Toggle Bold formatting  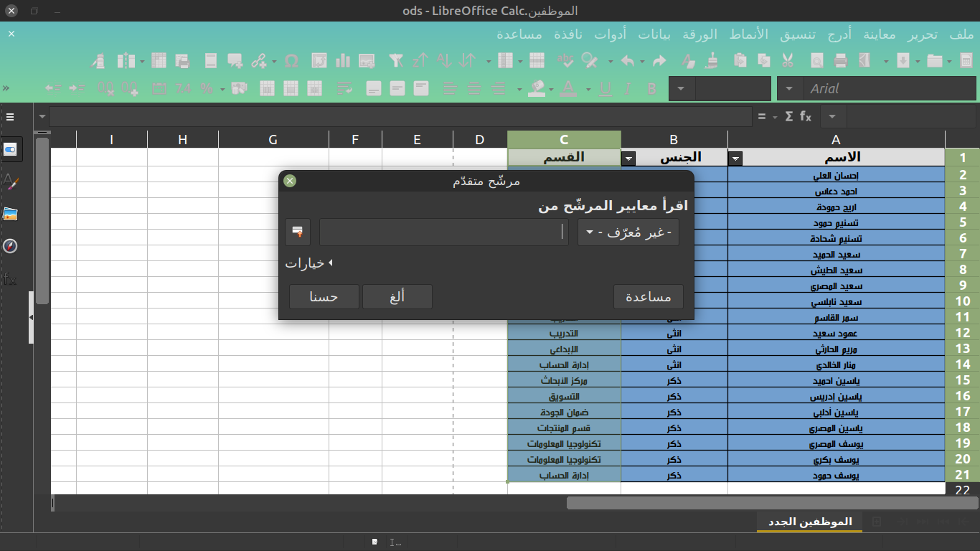point(651,89)
